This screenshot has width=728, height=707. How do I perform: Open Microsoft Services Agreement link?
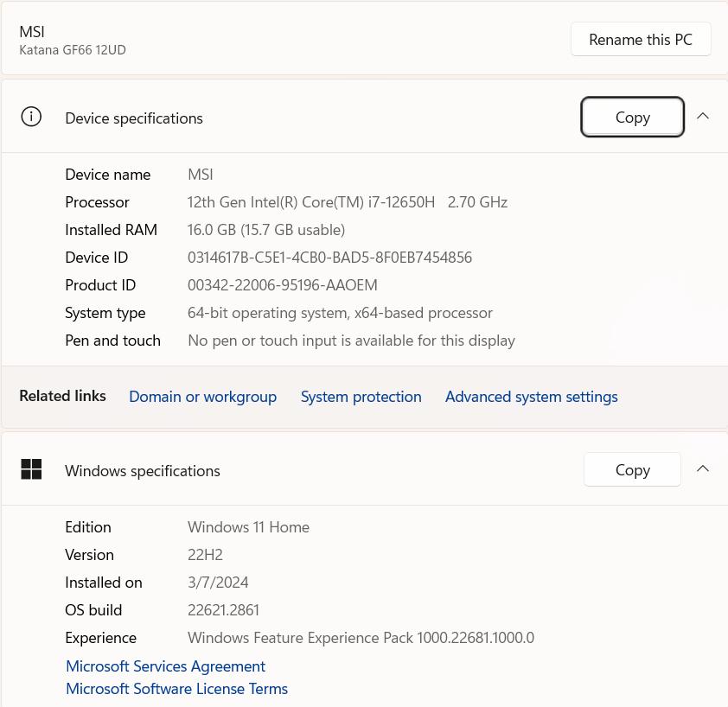click(x=166, y=666)
